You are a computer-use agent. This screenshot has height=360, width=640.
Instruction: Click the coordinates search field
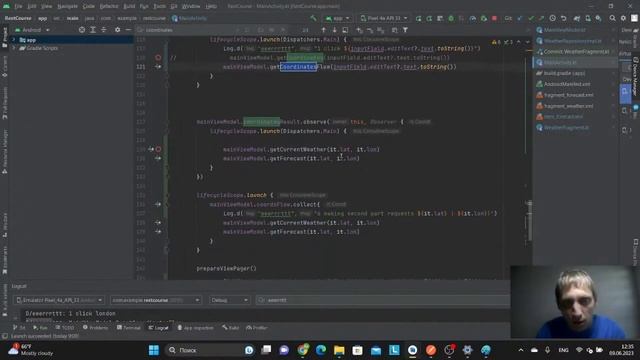click(x=186, y=30)
